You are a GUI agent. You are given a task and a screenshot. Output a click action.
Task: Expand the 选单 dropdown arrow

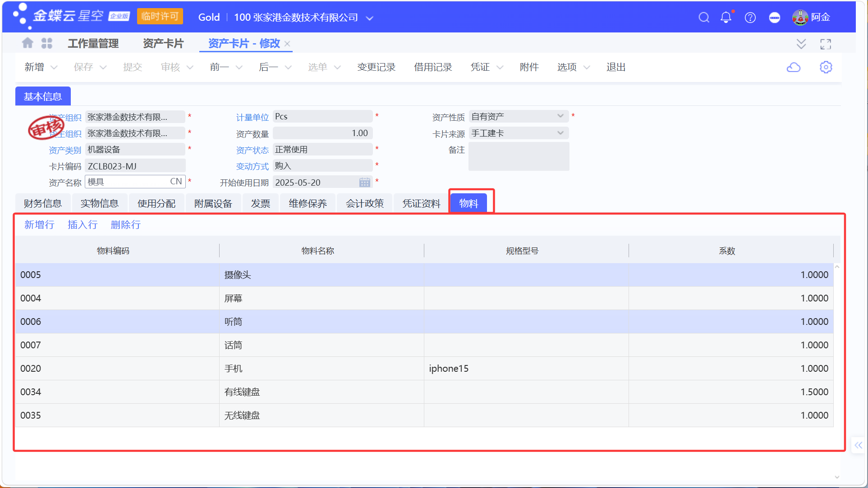pyautogui.click(x=337, y=68)
